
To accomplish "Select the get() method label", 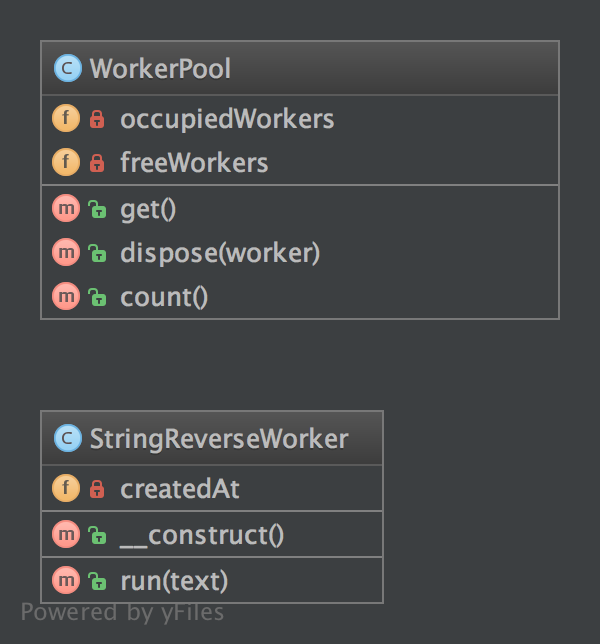I will [x=148, y=209].
